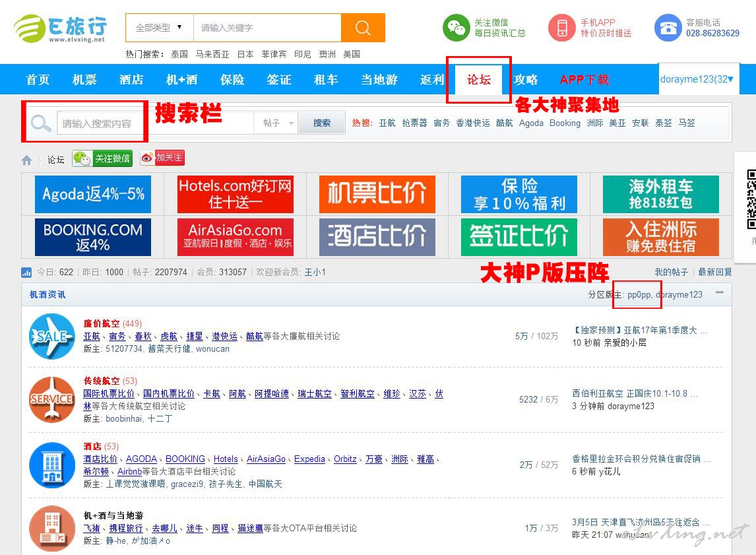Open the BOOKING.COM 返4% banner
The height and width of the screenshot is (555, 756).
click(93, 237)
